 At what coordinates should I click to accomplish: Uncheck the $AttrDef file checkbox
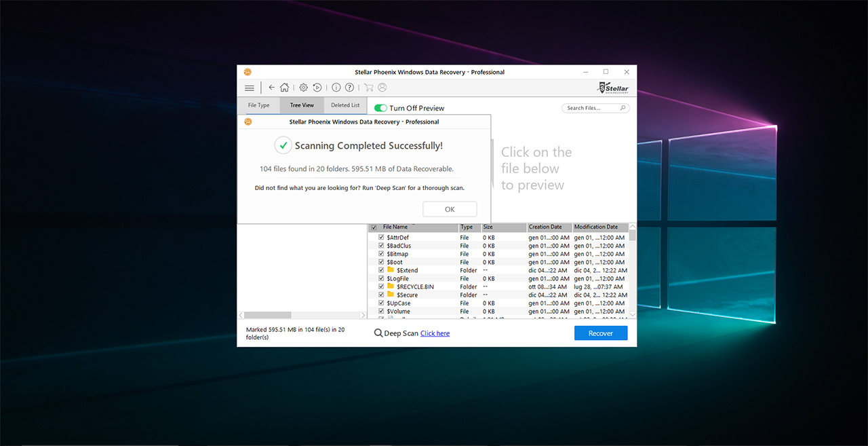click(x=381, y=238)
